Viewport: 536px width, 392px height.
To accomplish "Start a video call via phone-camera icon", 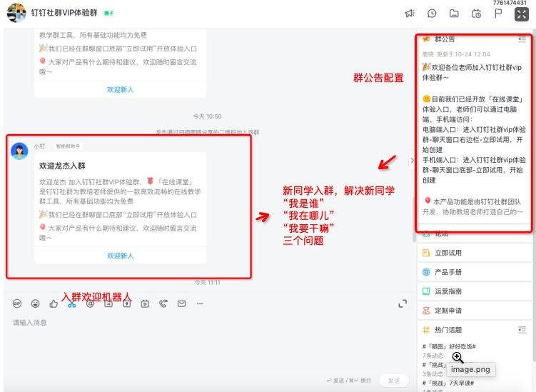I will tap(163, 303).
